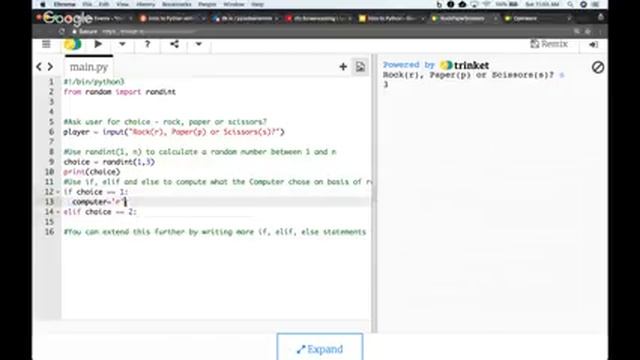640x360 pixels.
Task: Open the View menu
Action: coord(122,4)
